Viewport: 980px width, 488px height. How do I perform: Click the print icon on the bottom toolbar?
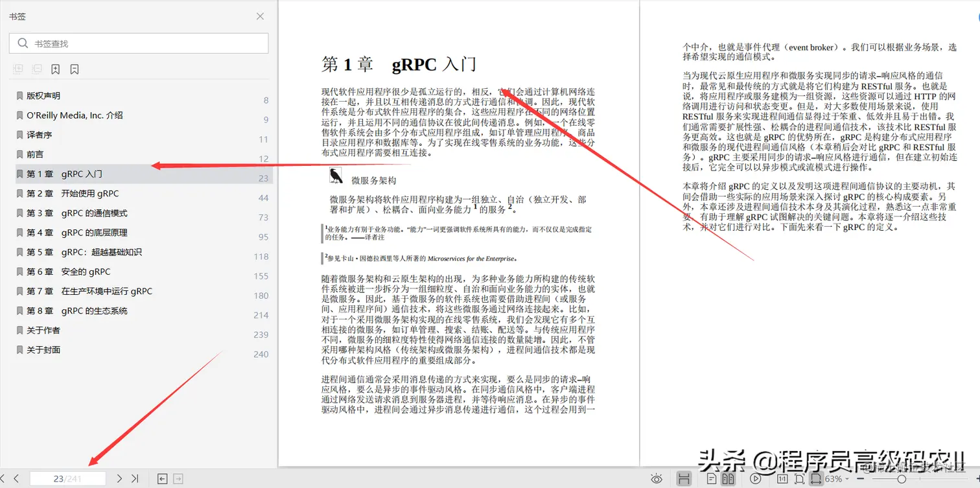[684, 478]
